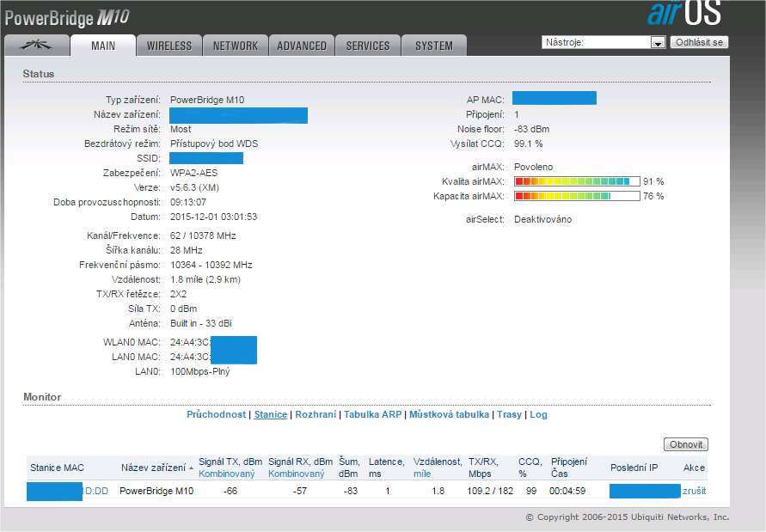The width and height of the screenshot is (766, 532).
Task: Click the Přístupový bod WDS value
Action: click(214, 144)
